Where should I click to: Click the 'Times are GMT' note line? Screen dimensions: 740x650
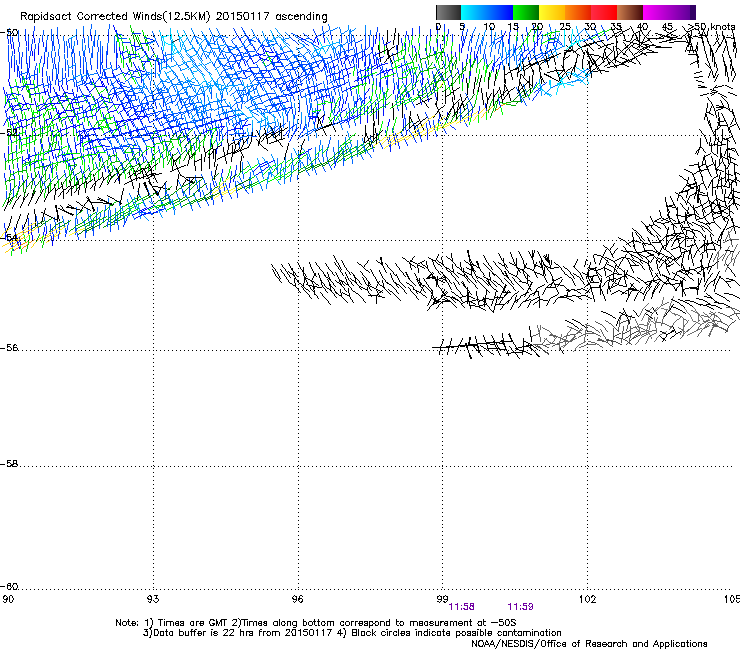click(x=316, y=623)
